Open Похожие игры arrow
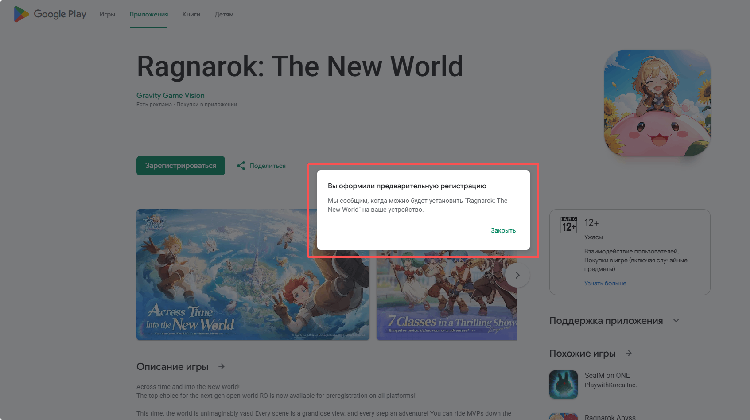750x420 pixels. coord(629,354)
